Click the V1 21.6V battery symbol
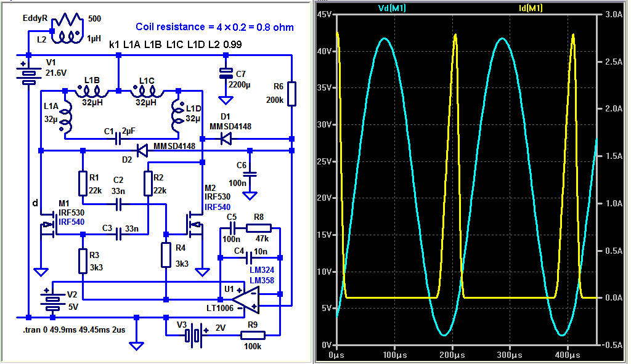631x364 pixels. click(28, 74)
